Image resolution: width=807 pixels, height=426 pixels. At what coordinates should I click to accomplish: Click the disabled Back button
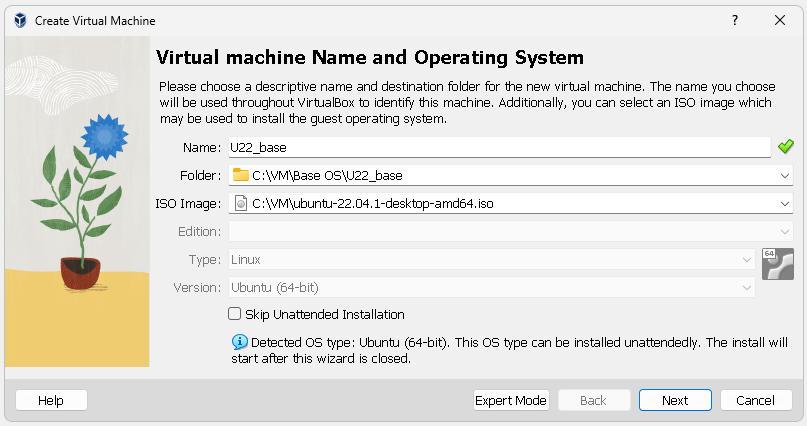(x=594, y=400)
